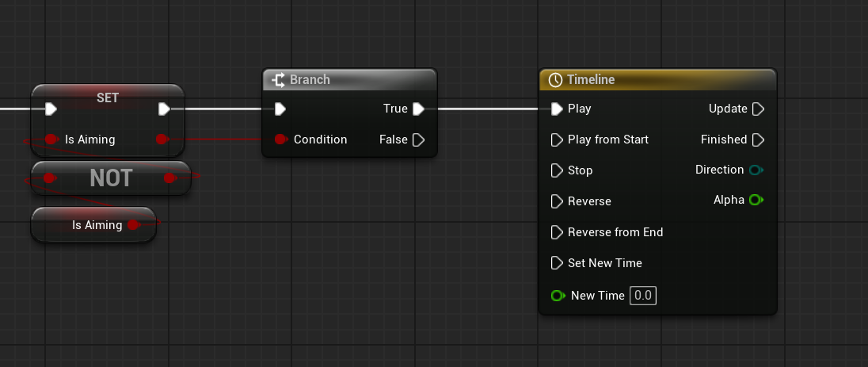868x367 pixels.
Task: Click the Timeline Play execution pin
Action: coord(557,109)
